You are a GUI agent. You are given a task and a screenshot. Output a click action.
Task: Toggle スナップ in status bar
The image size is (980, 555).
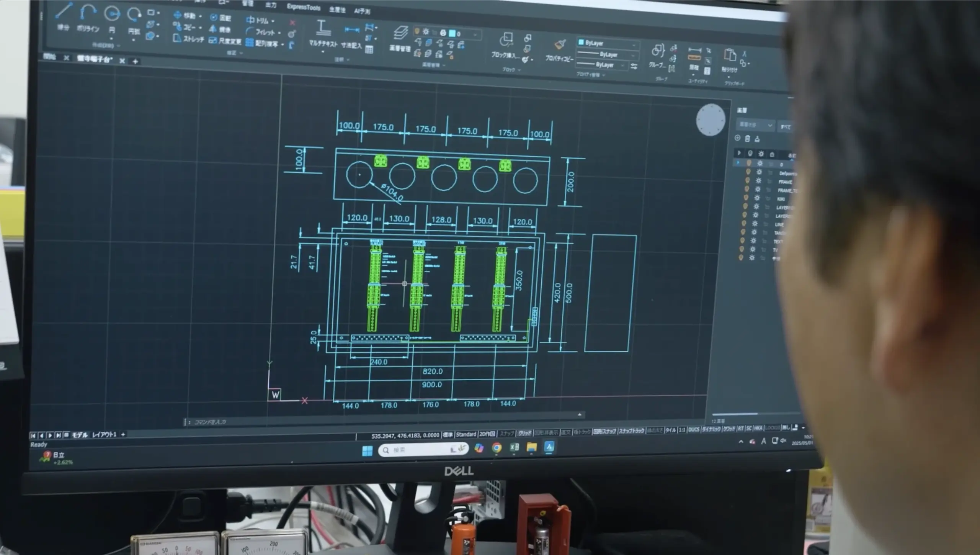click(506, 433)
